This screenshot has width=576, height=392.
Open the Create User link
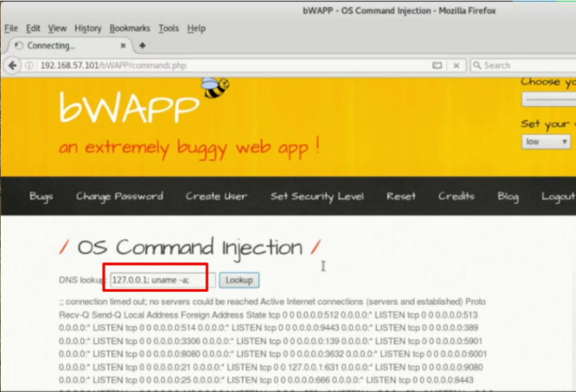coord(216,197)
